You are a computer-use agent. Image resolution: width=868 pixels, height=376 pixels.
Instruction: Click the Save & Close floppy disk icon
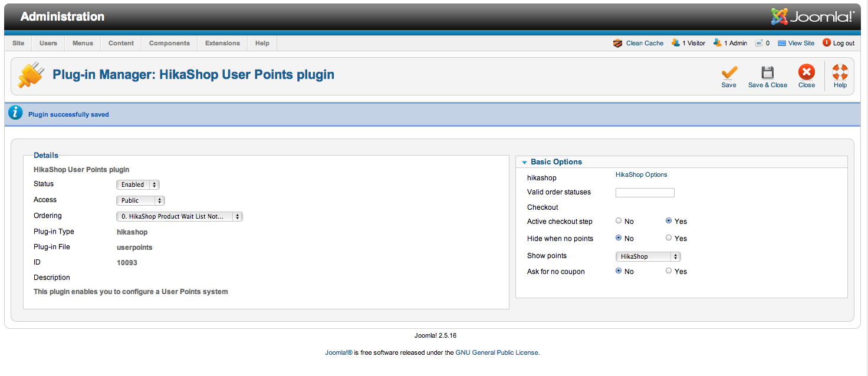coord(767,72)
